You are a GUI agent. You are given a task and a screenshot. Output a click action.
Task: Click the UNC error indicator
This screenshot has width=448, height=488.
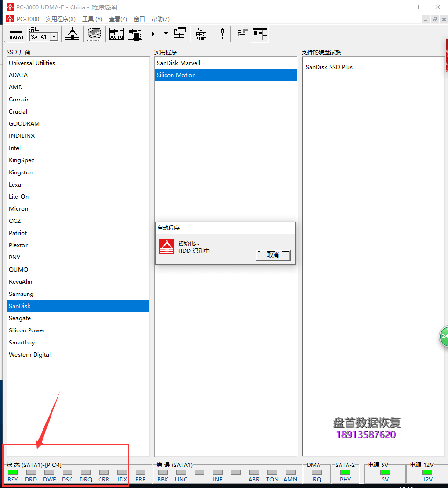181,472
